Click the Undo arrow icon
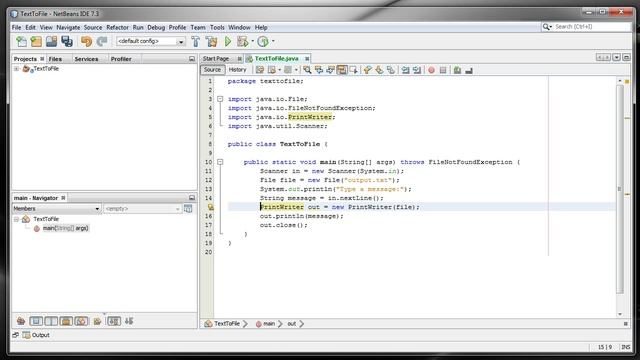The width and height of the screenshot is (640, 360). point(86,41)
